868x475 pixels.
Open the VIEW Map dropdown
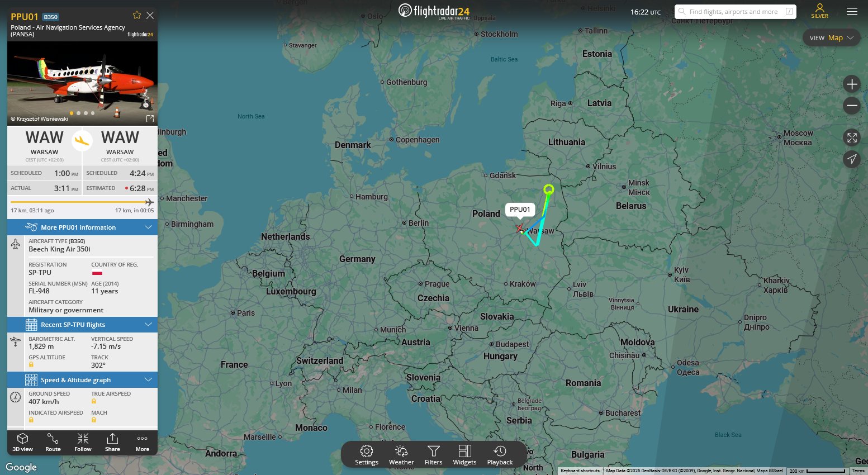point(832,38)
